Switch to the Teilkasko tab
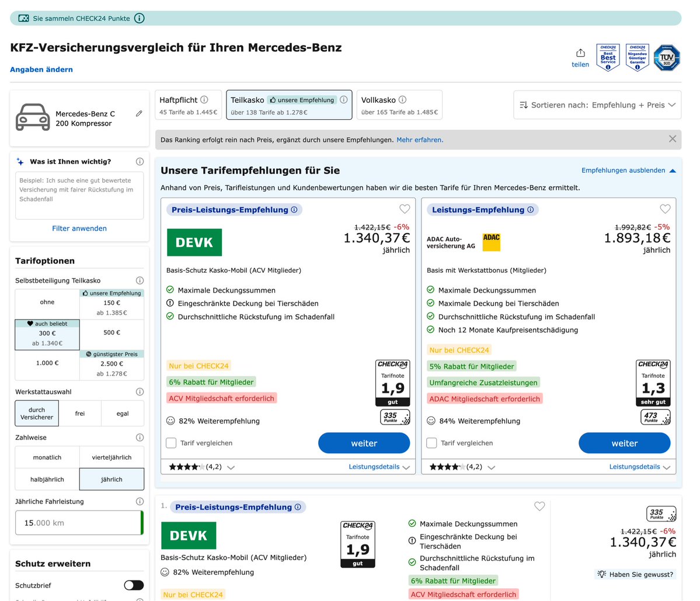700x601 pixels. tap(289, 105)
